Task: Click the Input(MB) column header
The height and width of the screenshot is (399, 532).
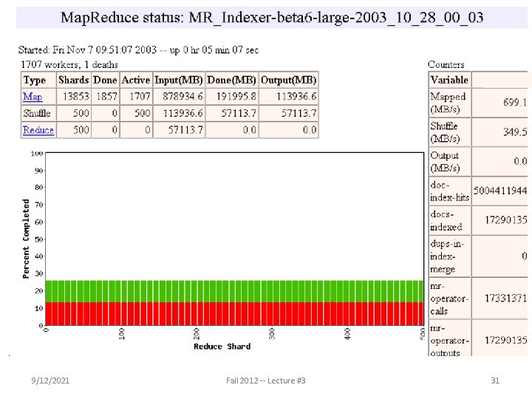Action: click(179, 80)
